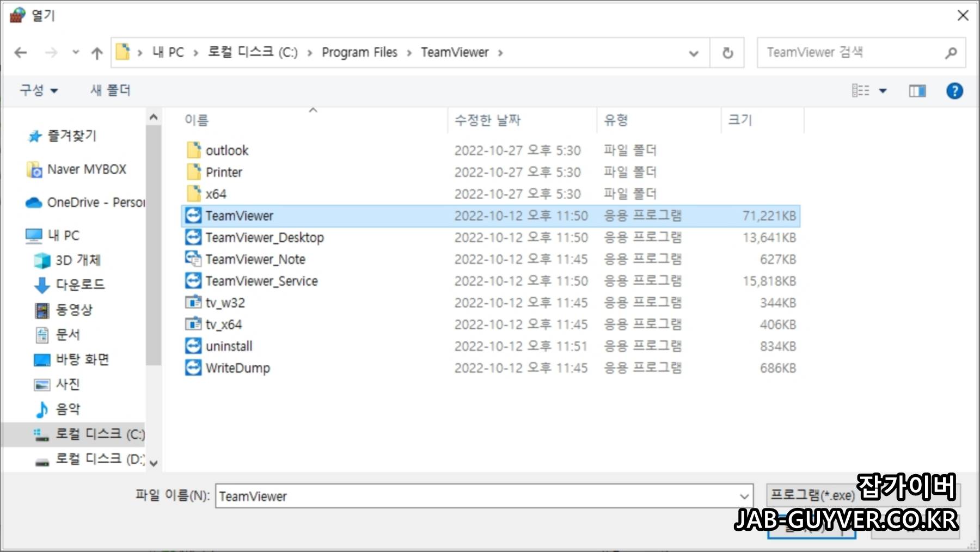Select tv_x64 file icon
The image size is (980, 552).
(193, 324)
